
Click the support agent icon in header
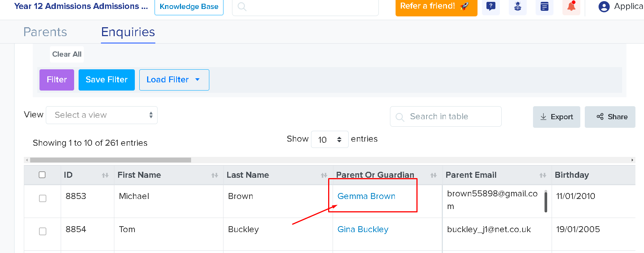(x=518, y=6)
